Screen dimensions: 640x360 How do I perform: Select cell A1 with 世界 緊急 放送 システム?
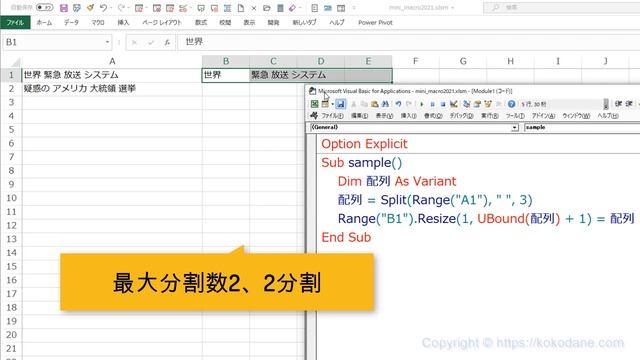112,75
